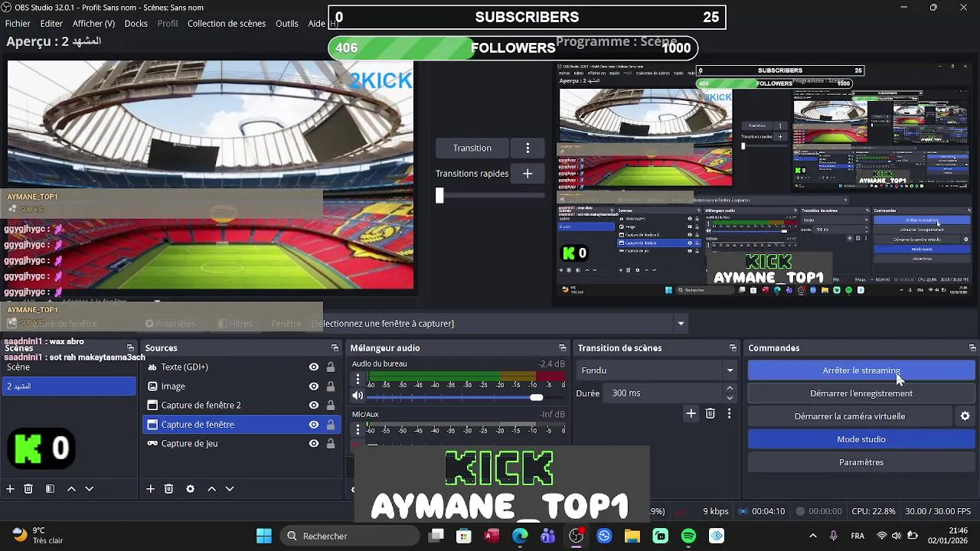Screen dimensions: 980x551
Task: Toggle Mode studio button
Action: tap(861, 439)
